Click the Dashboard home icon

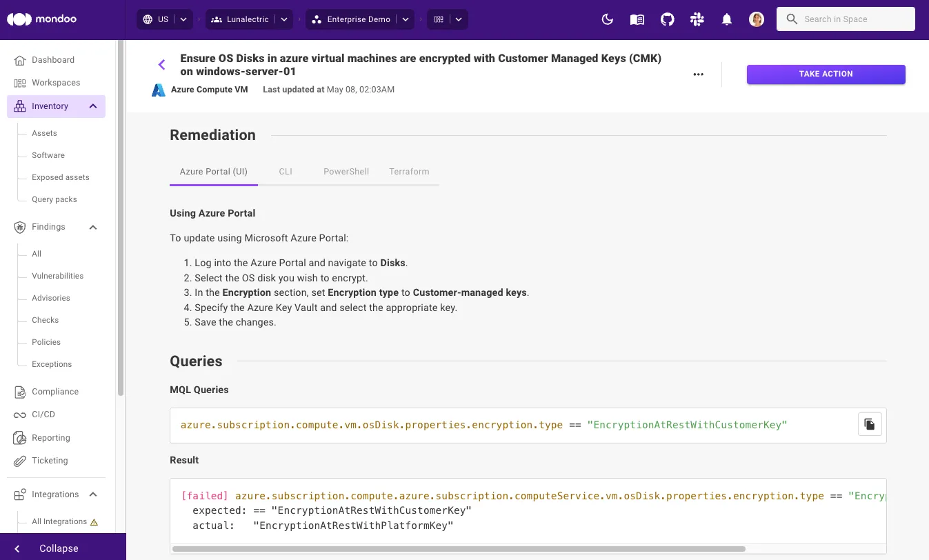click(x=20, y=60)
